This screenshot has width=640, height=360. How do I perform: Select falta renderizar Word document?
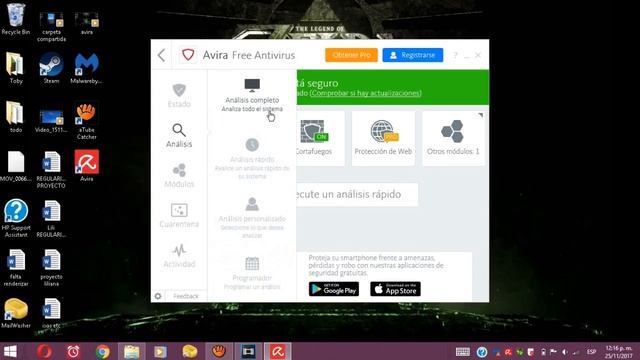[16, 267]
